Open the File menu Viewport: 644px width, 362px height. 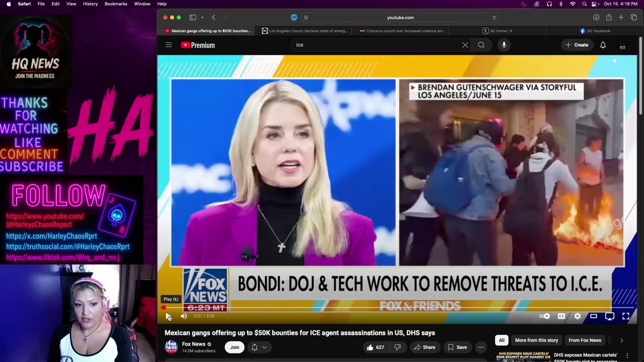pyautogui.click(x=41, y=4)
